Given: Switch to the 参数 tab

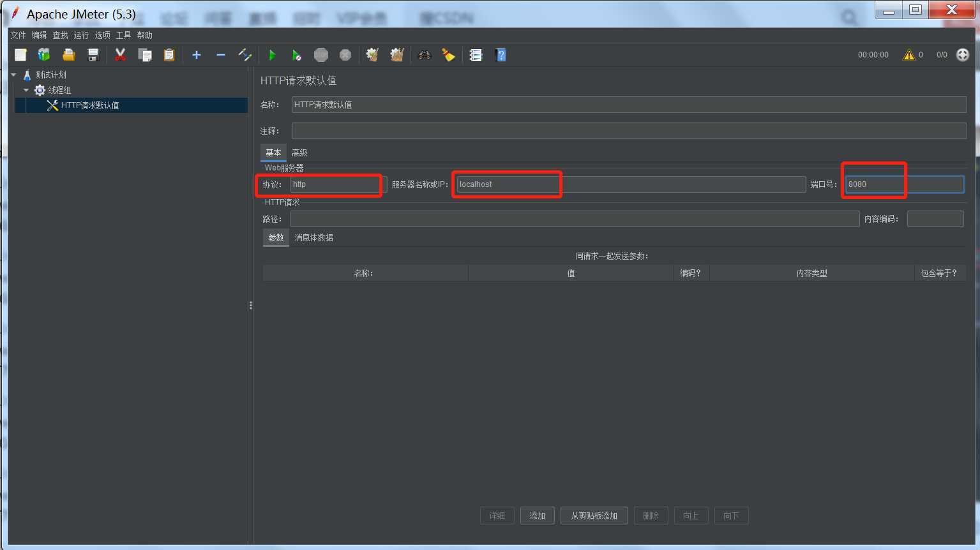Looking at the screenshot, I should tap(276, 237).
